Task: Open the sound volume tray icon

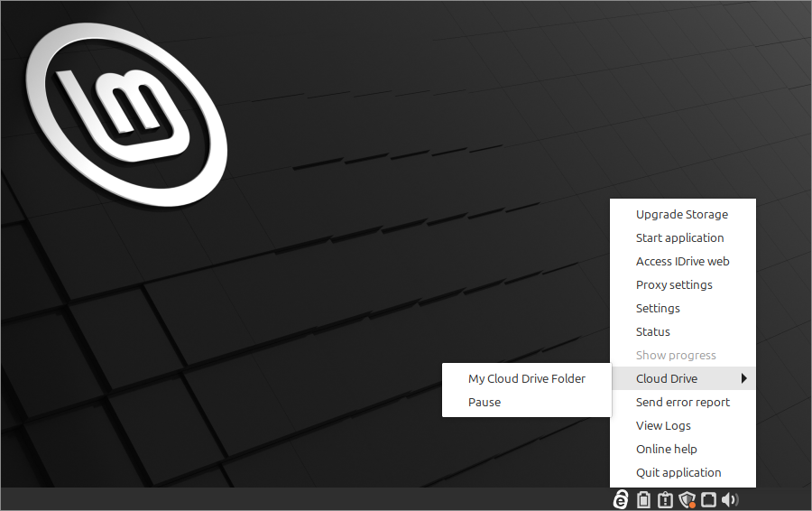Action: coord(730,499)
